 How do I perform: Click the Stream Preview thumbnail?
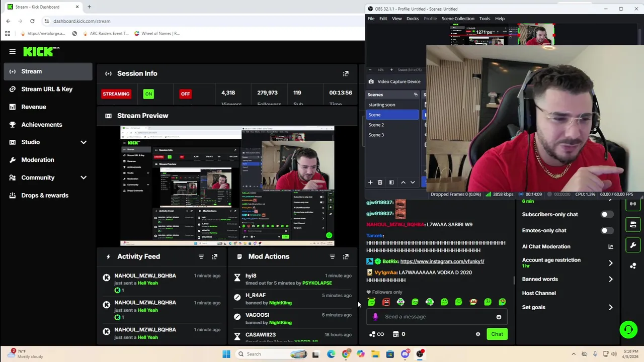click(227, 186)
